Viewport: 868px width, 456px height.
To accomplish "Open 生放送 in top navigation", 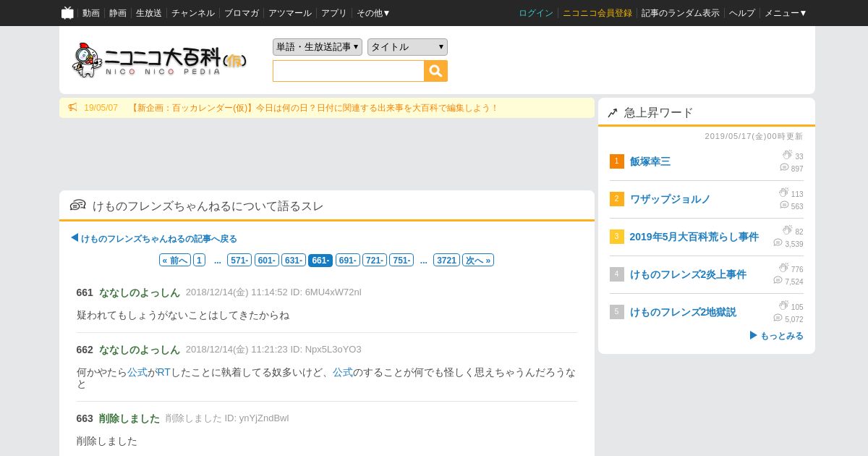I will (x=149, y=13).
